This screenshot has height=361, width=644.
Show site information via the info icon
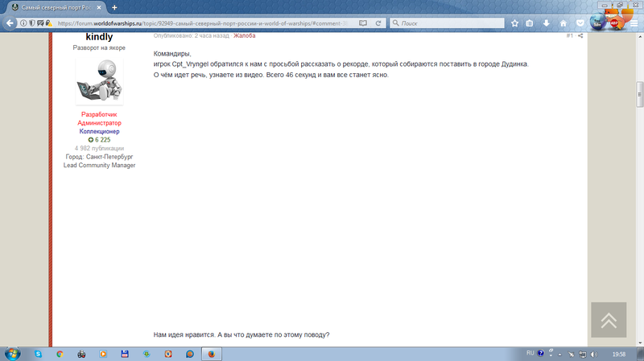23,23
